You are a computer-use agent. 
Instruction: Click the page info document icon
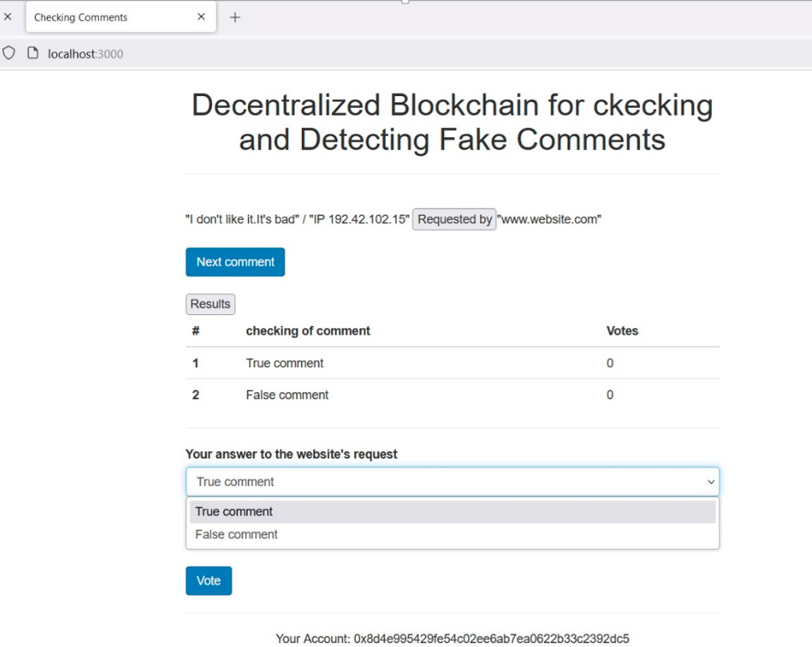click(33, 53)
